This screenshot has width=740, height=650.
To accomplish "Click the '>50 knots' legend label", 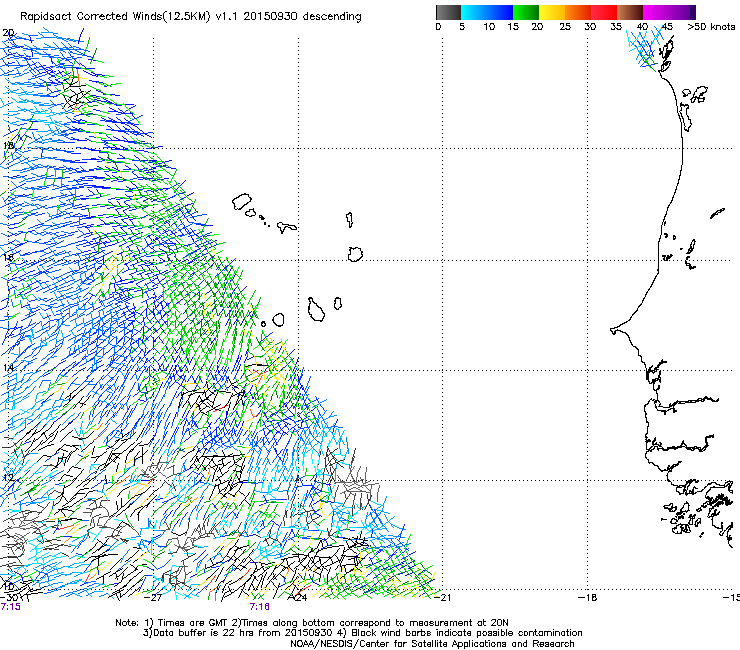I will 711,26.
